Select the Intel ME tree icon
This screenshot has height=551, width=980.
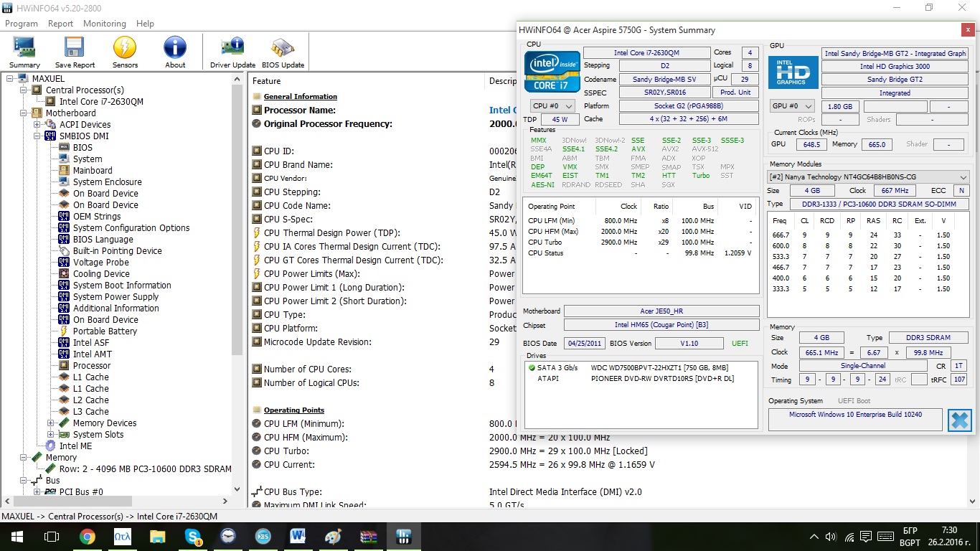click(50, 446)
